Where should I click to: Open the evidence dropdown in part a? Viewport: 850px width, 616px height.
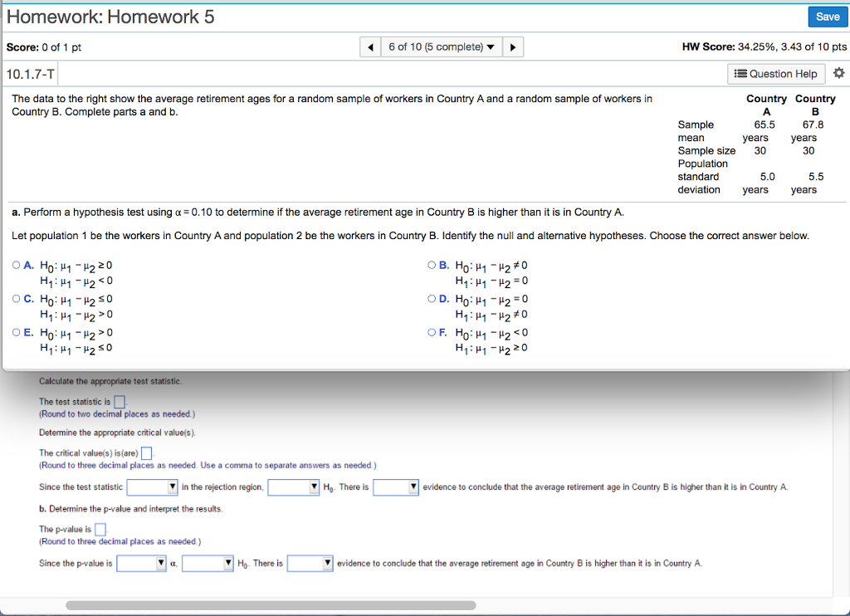[395, 487]
